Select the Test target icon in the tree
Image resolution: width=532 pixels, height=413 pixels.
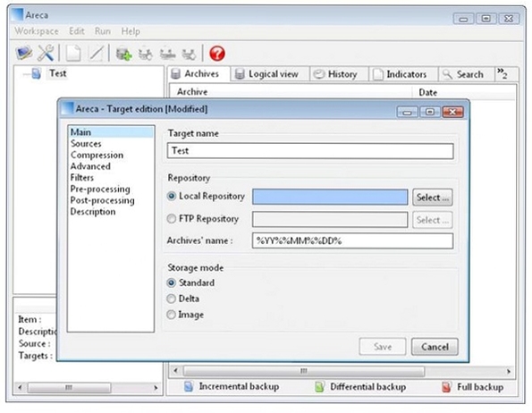(x=36, y=73)
